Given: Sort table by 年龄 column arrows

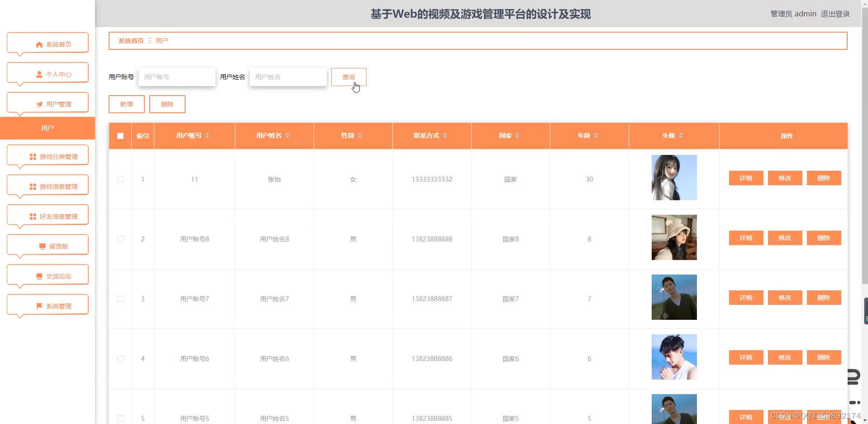Looking at the screenshot, I should (x=596, y=135).
